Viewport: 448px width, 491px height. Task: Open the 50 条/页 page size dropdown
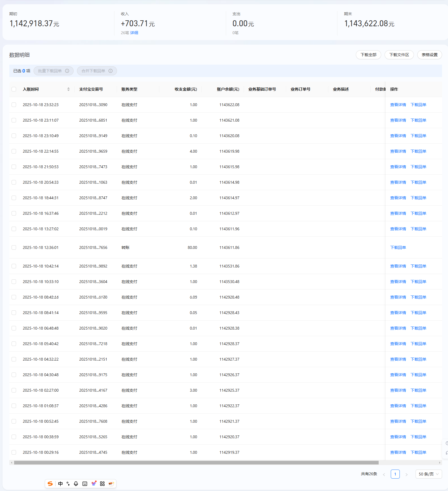click(429, 474)
